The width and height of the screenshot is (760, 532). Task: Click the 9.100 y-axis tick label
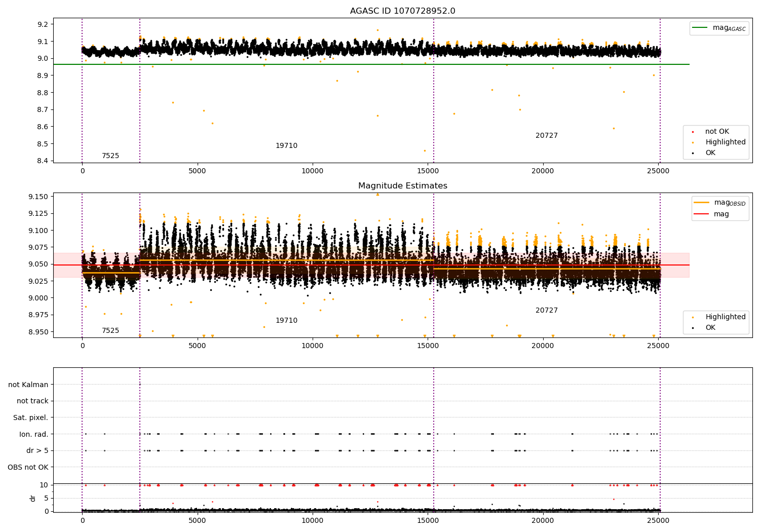pos(39,231)
